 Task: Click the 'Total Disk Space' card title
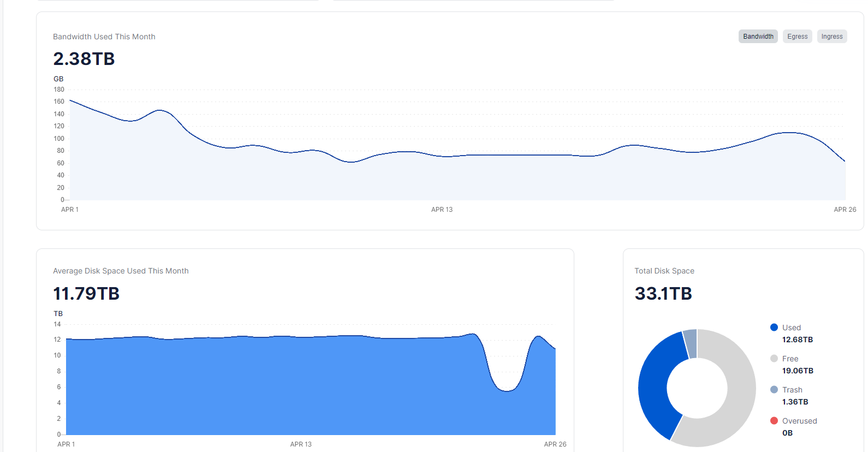coord(664,271)
